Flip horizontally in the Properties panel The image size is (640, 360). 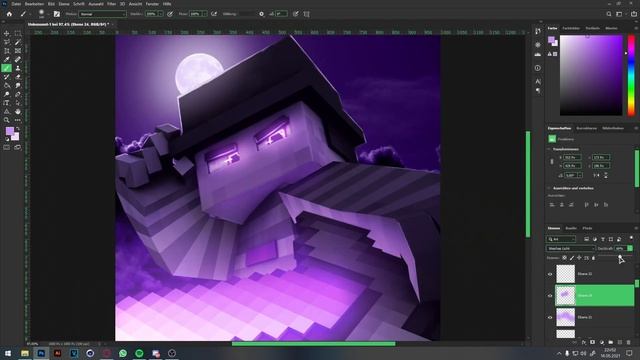tap(596, 175)
